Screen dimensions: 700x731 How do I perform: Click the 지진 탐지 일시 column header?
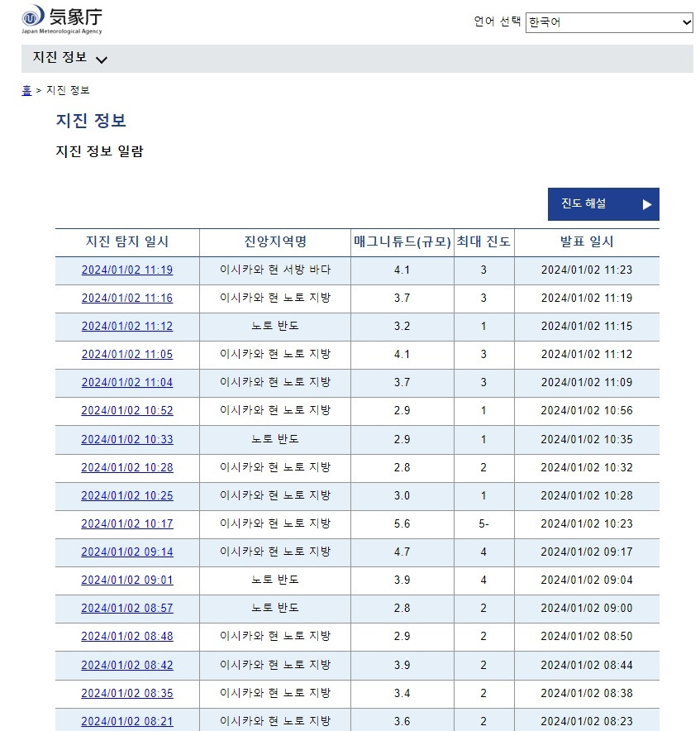point(126,241)
